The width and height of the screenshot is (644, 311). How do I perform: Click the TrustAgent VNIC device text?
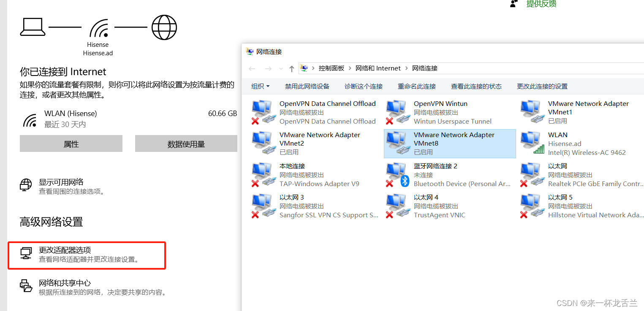pyautogui.click(x=440, y=215)
